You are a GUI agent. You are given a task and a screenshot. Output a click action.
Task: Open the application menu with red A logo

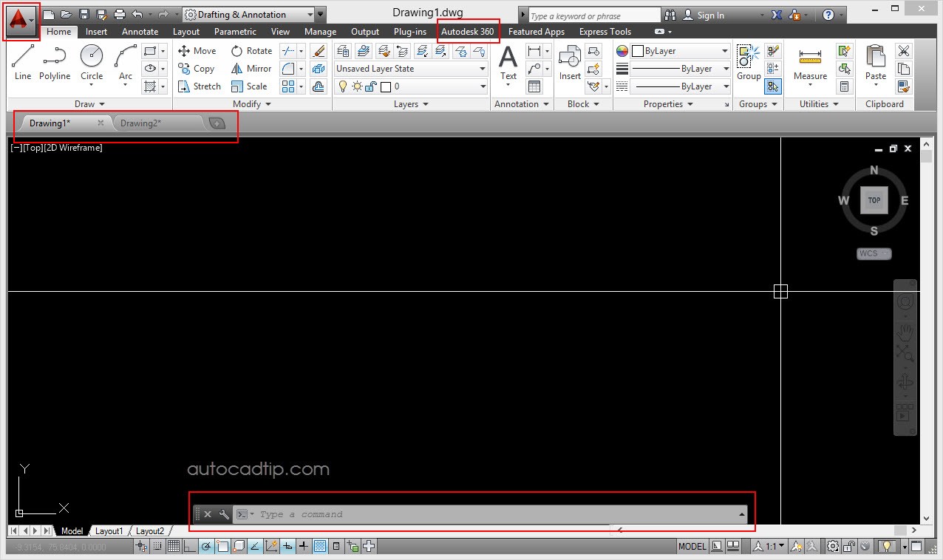click(x=21, y=21)
